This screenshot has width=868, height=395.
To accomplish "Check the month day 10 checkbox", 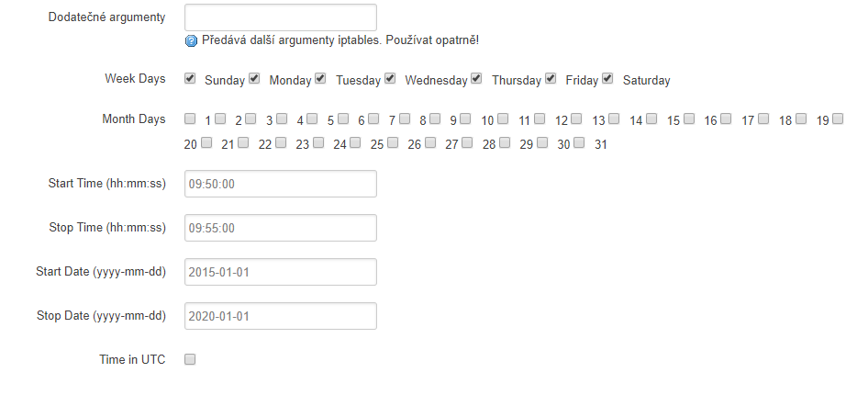I will 465,118.
